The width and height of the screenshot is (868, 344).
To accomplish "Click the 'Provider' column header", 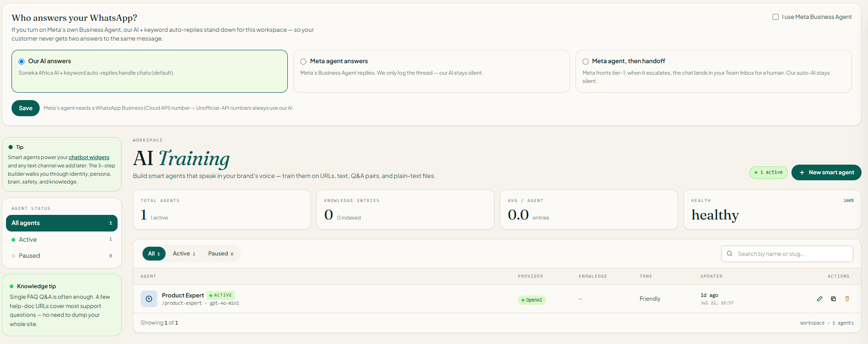I will point(530,276).
